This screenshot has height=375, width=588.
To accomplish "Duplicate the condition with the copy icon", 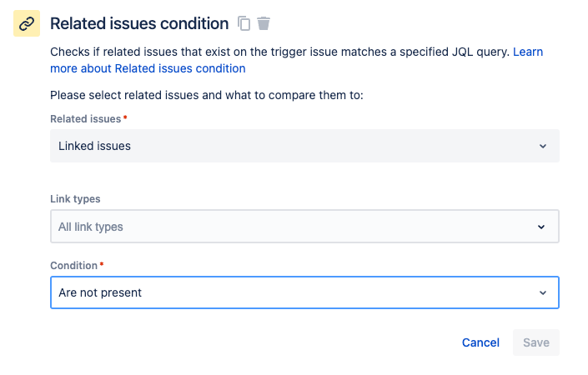I will (244, 23).
